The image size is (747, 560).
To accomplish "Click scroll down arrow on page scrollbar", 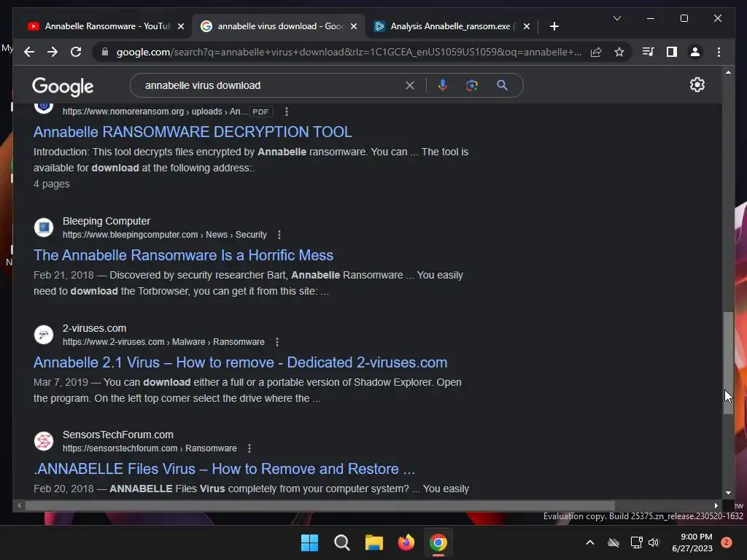I will click(728, 493).
